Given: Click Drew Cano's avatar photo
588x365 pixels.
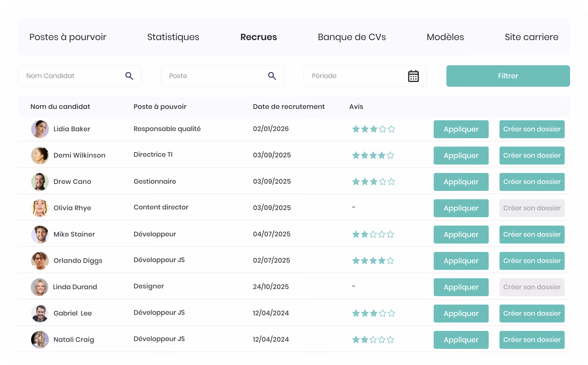Looking at the screenshot, I should [x=40, y=182].
